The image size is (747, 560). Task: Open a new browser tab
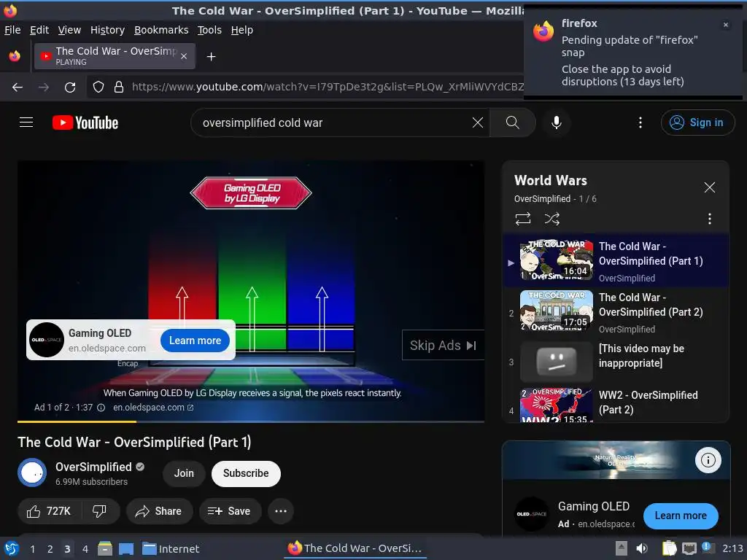211,57
